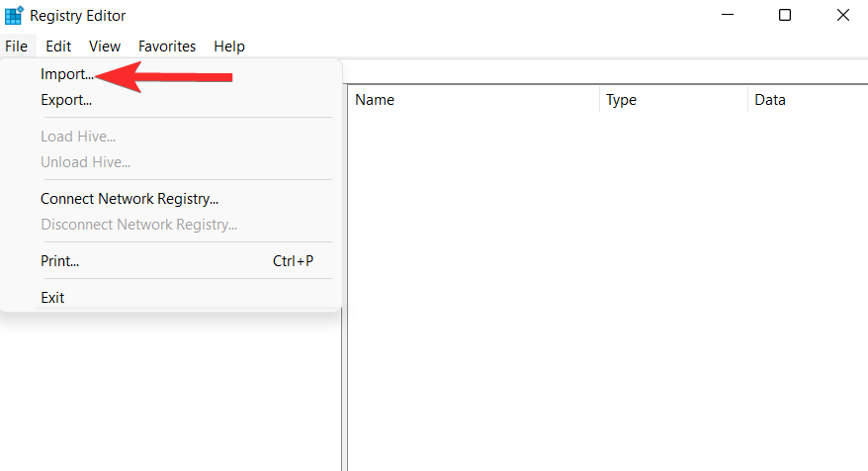Open the View menu
The width and height of the screenshot is (868, 471).
point(105,47)
